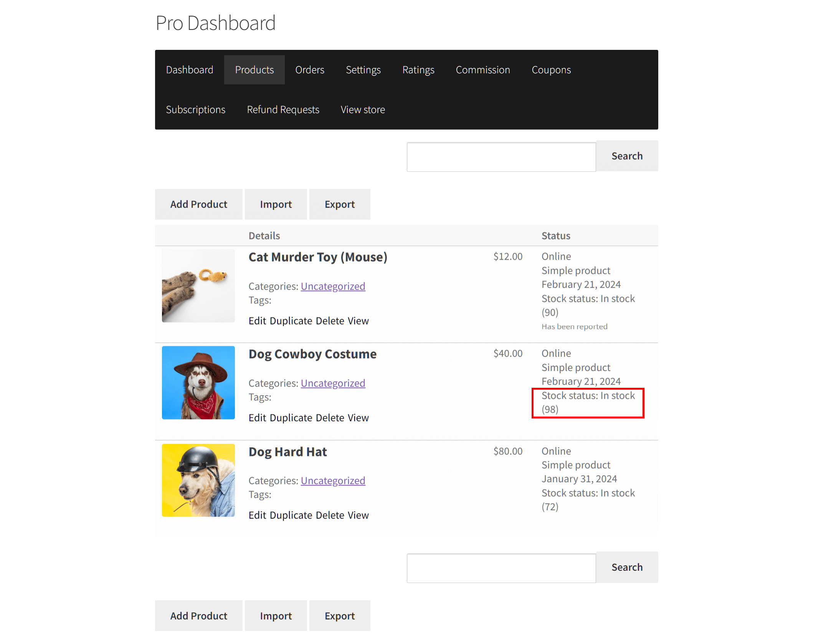Image resolution: width=816 pixels, height=644 pixels.
Task: Click the top Search button
Action: tap(627, 156)
